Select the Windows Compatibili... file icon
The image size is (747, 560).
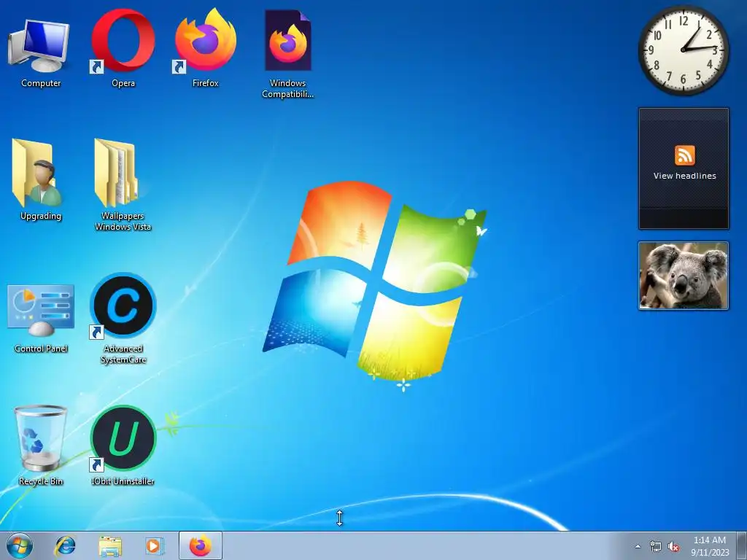(287, 53)
